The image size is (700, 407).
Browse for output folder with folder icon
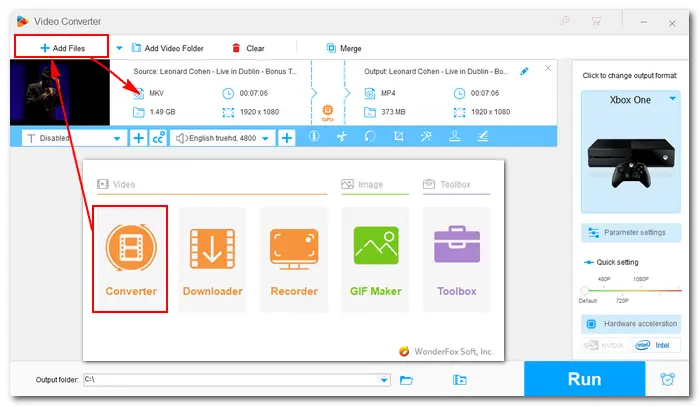(x=406, y=380)
